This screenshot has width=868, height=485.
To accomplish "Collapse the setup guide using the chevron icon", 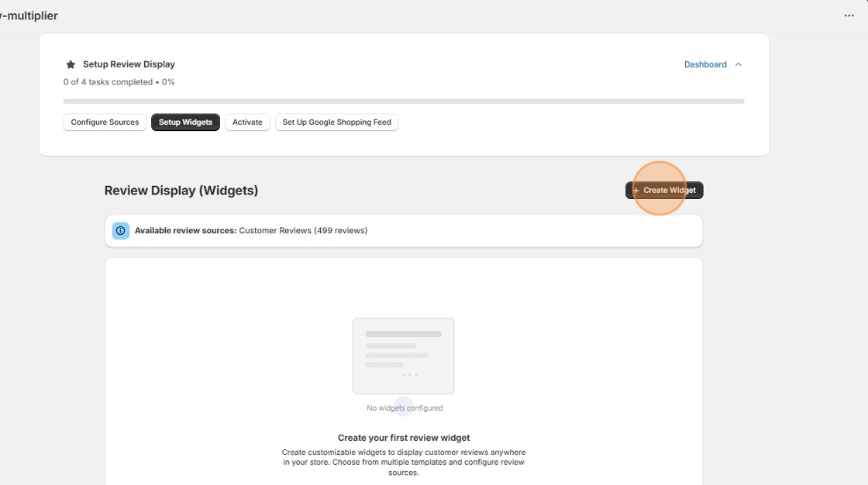I will point(739,64).
